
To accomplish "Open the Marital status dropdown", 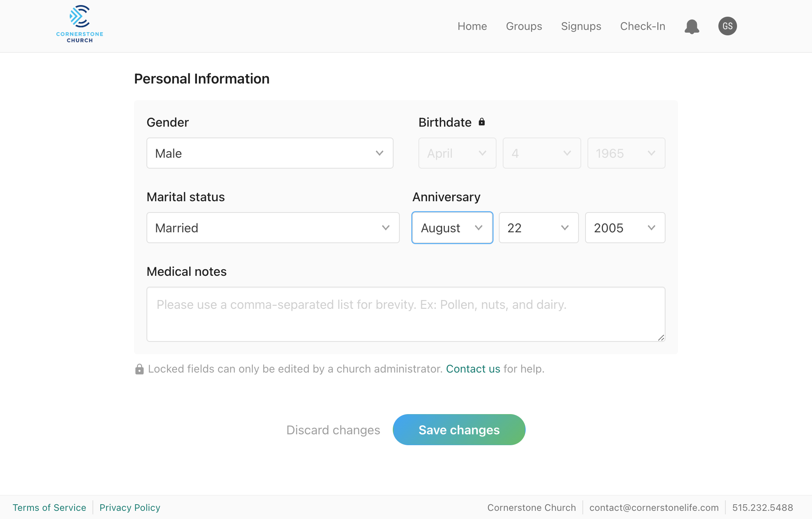I will (x=273, y=228).
